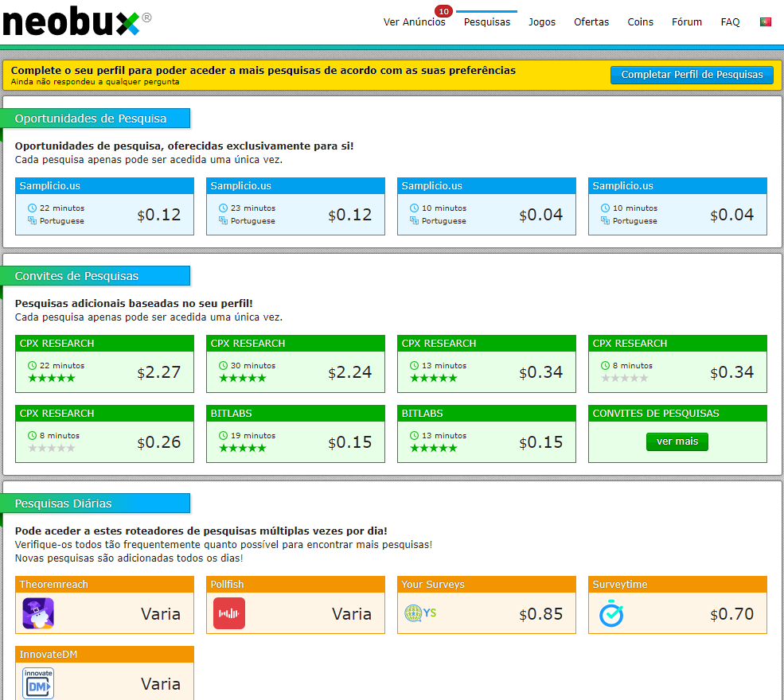Open the Surveytime $0.70 router
784x700 pixels.
click(677, 605)
